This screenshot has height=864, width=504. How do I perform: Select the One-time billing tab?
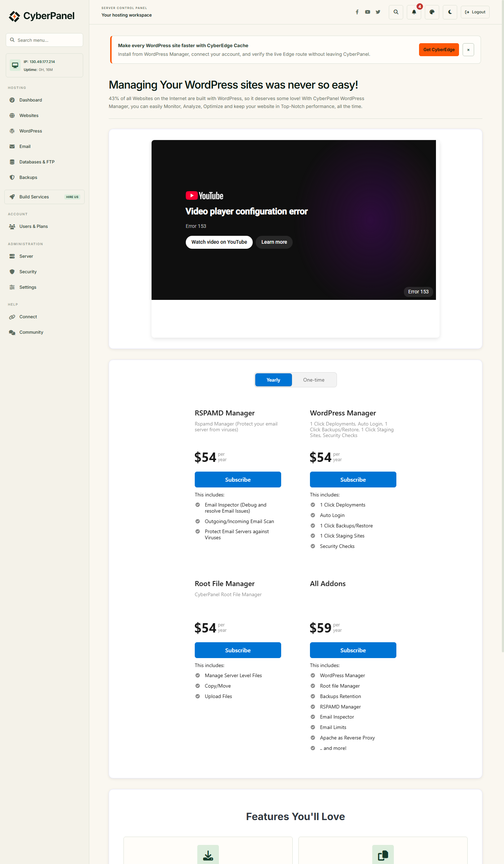coord(314,380)
